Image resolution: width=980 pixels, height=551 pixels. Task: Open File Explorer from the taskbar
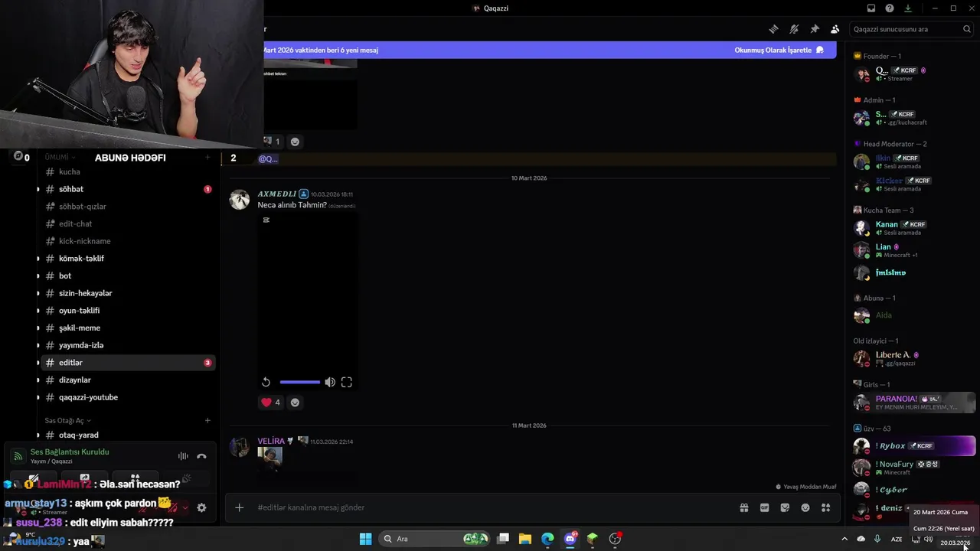[x=525, y=539]
